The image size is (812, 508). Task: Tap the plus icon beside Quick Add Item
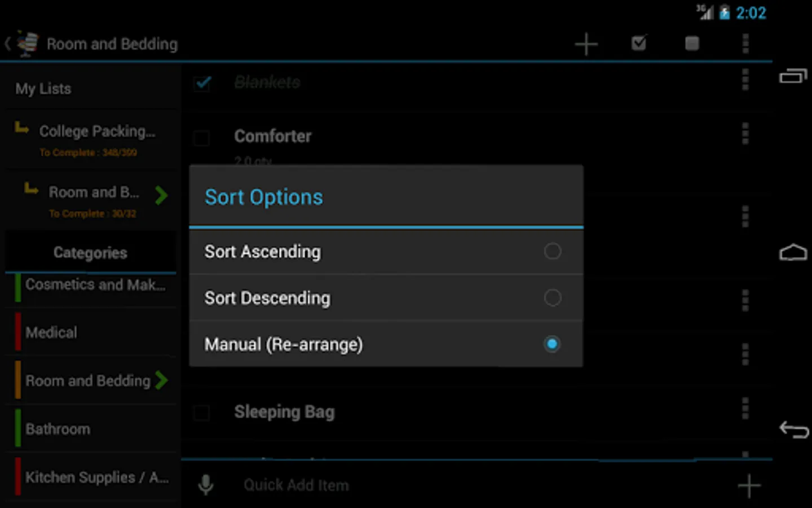point(749,485)
